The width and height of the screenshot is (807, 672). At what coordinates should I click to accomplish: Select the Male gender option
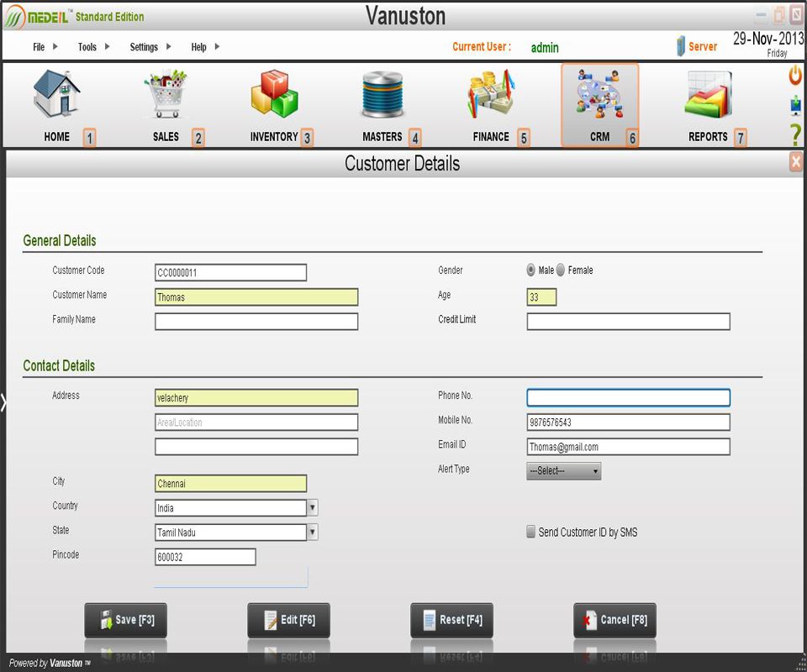point(530,270)
